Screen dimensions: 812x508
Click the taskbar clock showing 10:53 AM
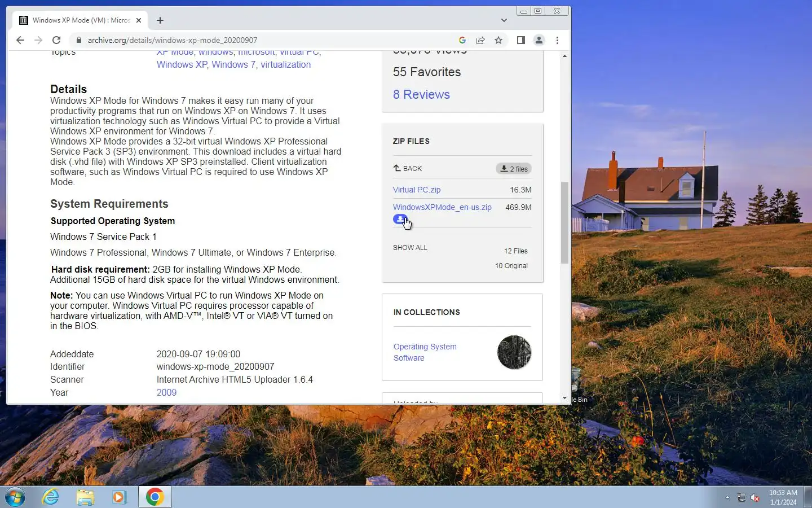tap(783, 497)
